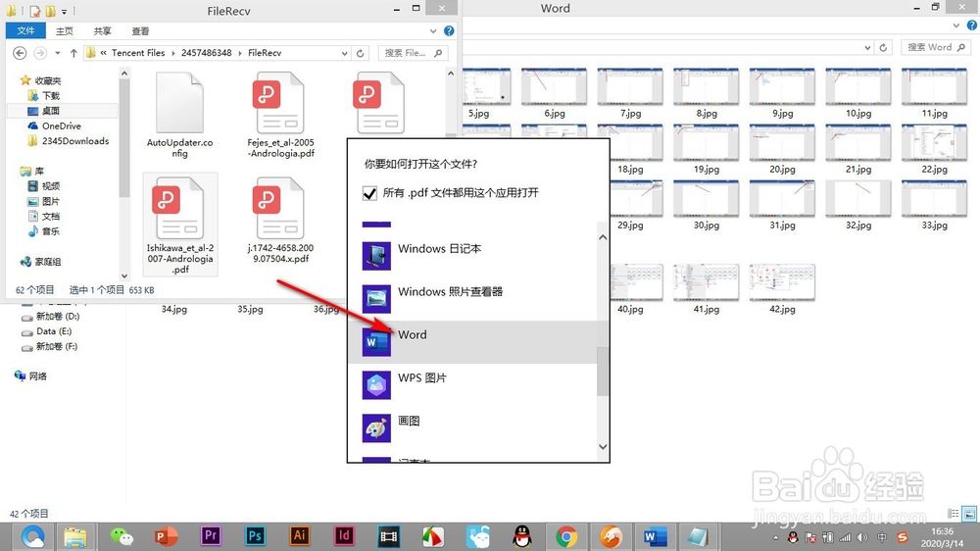Screen dimensions: 980x551
Task: Open PowerPoint from taskbar
Action: [x=166, y=536]
